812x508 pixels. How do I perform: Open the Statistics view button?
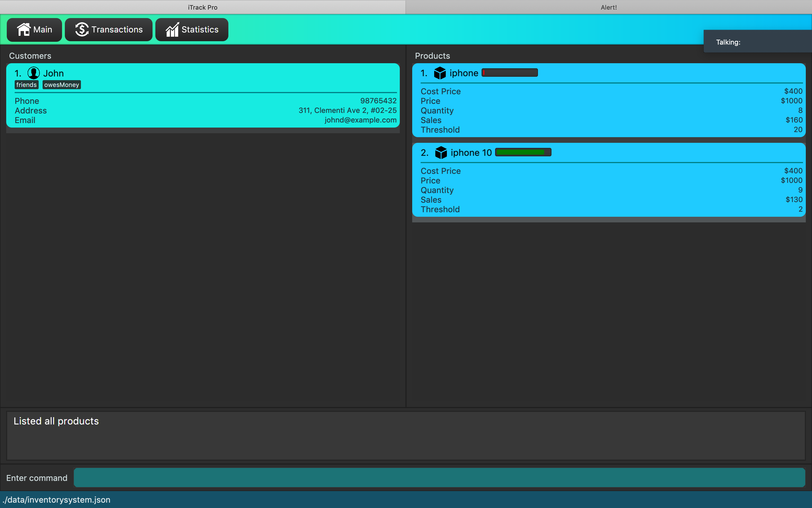[192, 30]
